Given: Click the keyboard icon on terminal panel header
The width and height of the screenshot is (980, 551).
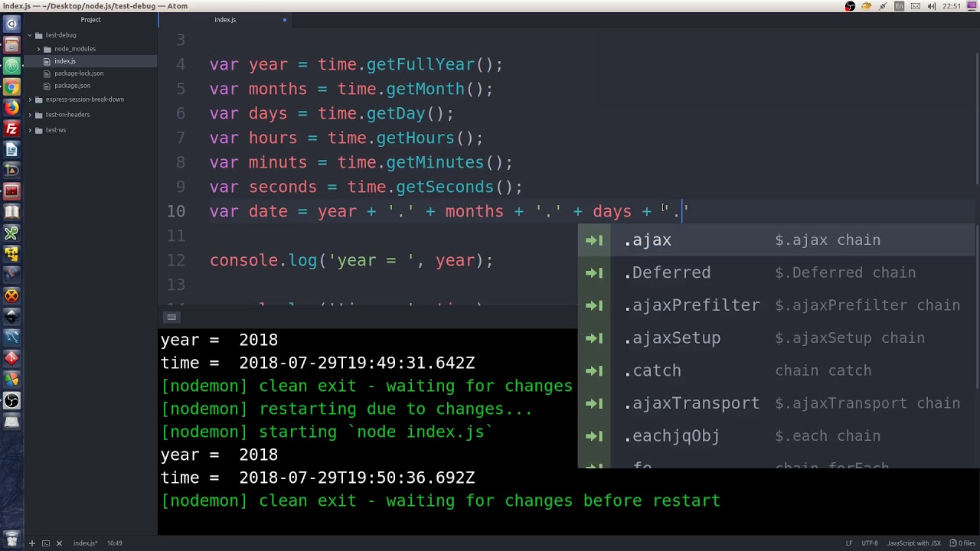Looking at the screenshot, I should 171,318.
